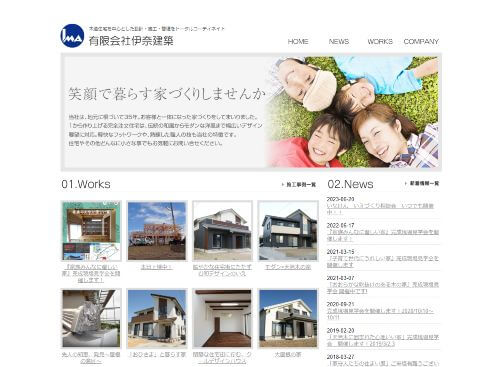Image resolution: width=500 pixels, height=367 pixels.
Task: Open the dark single-story house thumbnail
Action: click(222, 231)
